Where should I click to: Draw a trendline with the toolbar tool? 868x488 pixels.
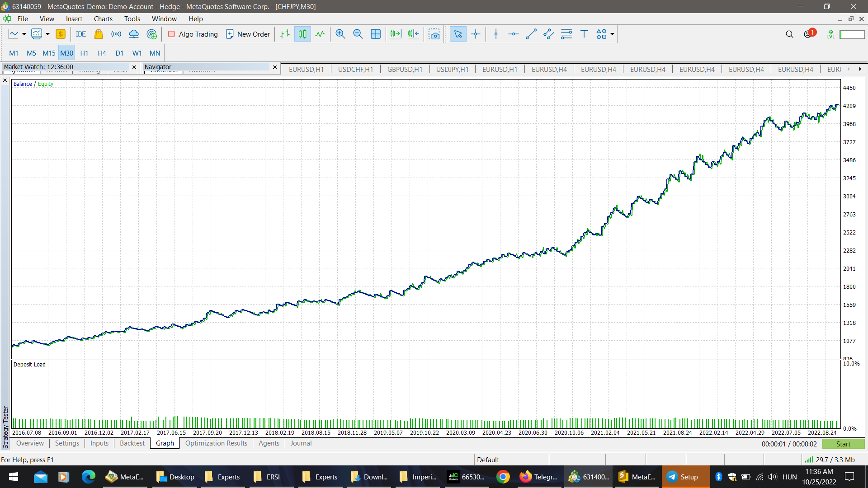pyautogui.click(x=531, y=34)
